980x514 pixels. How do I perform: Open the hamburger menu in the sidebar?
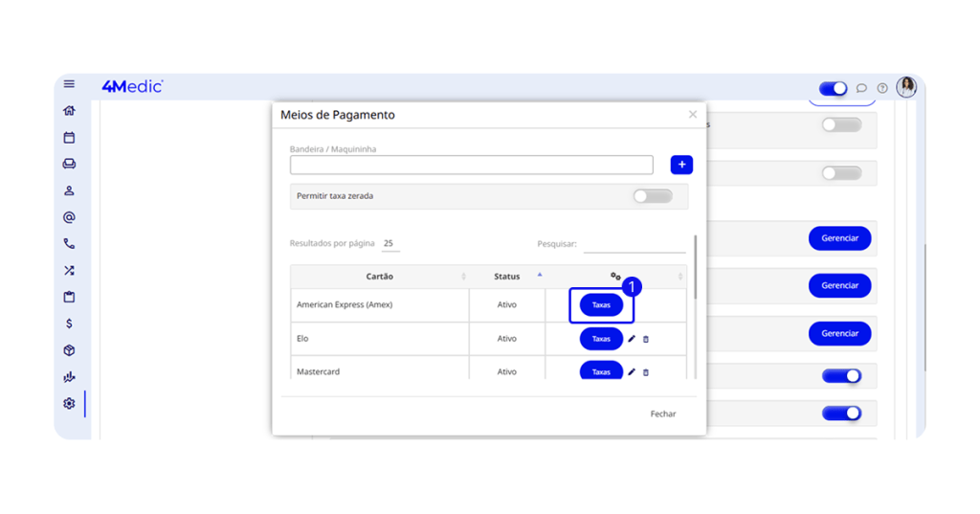point(69,84)
